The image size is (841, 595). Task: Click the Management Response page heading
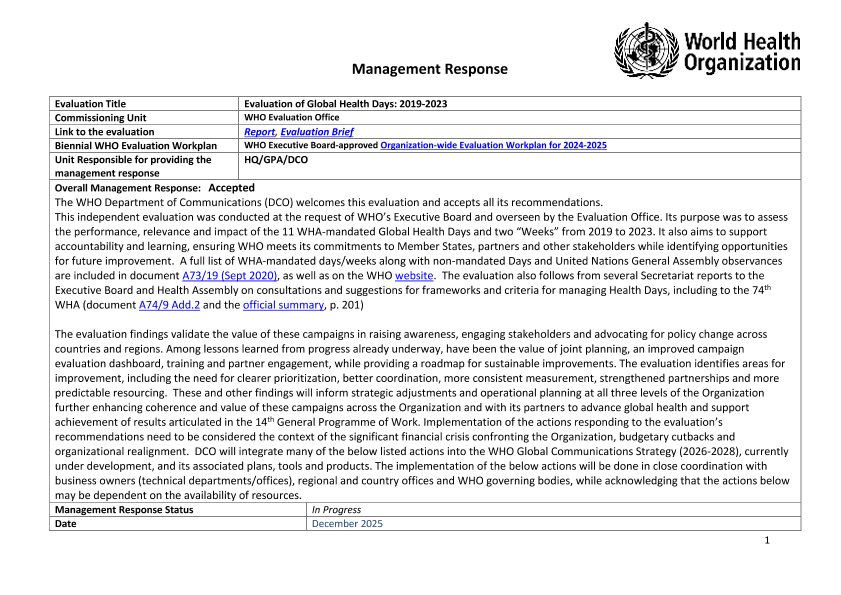click(429, 69)
